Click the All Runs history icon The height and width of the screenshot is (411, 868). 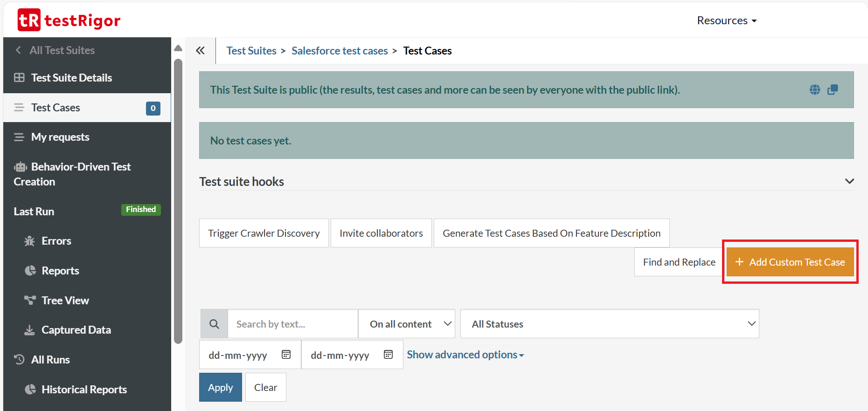click(x=19, y=359)
